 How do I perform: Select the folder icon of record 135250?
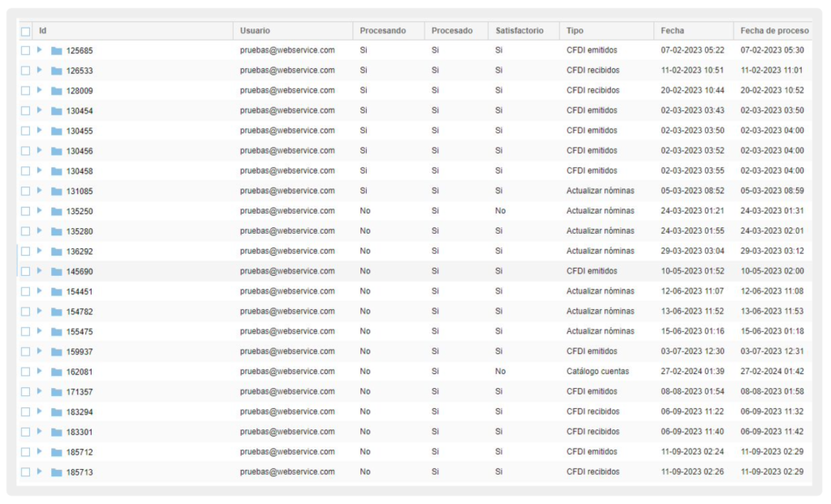[57, 211]
